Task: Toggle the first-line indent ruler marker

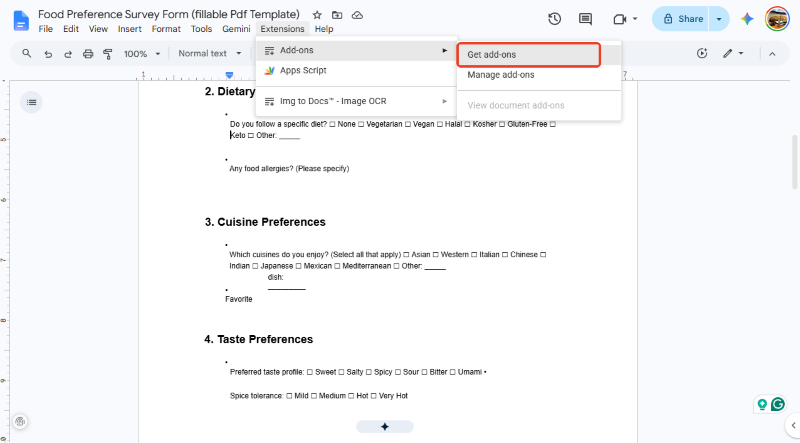Action: click(x=230, y=75)
